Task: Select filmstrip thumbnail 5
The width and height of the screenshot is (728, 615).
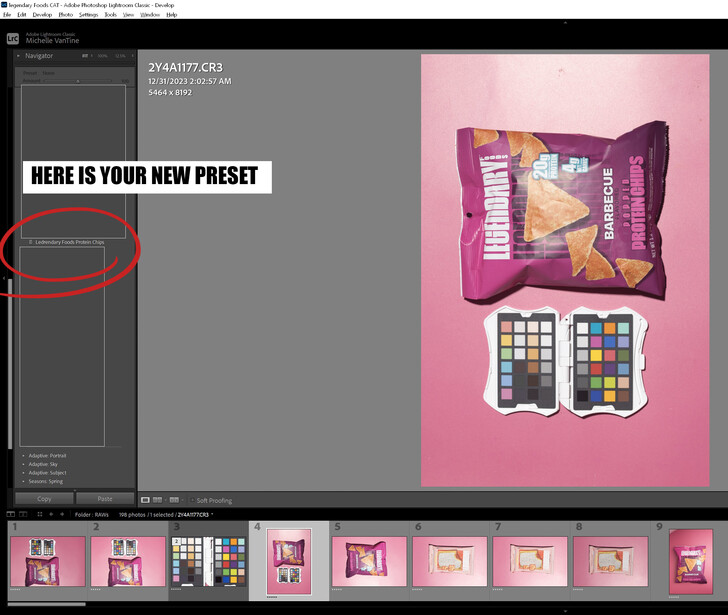Action: click(369, 561)
